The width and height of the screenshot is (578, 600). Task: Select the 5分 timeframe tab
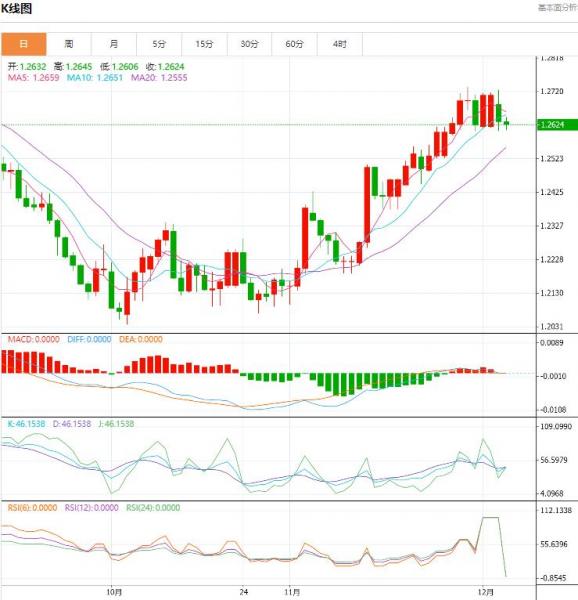[159, 44]
